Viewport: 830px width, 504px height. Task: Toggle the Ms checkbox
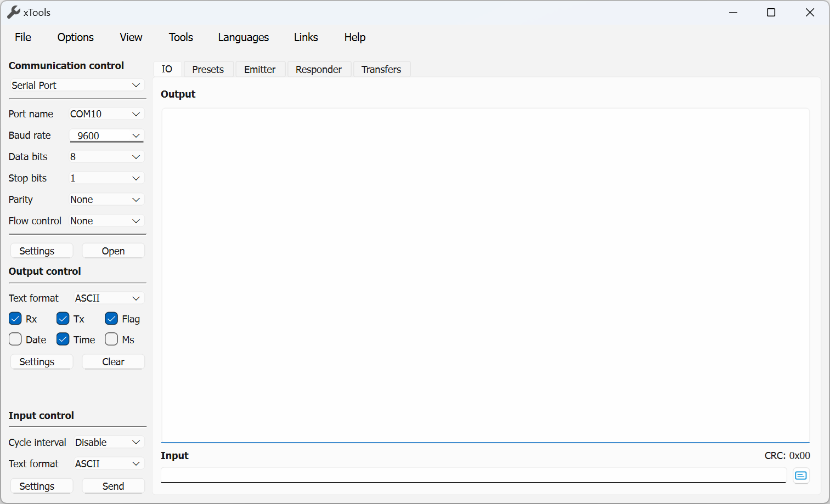[x=111, y=339]
